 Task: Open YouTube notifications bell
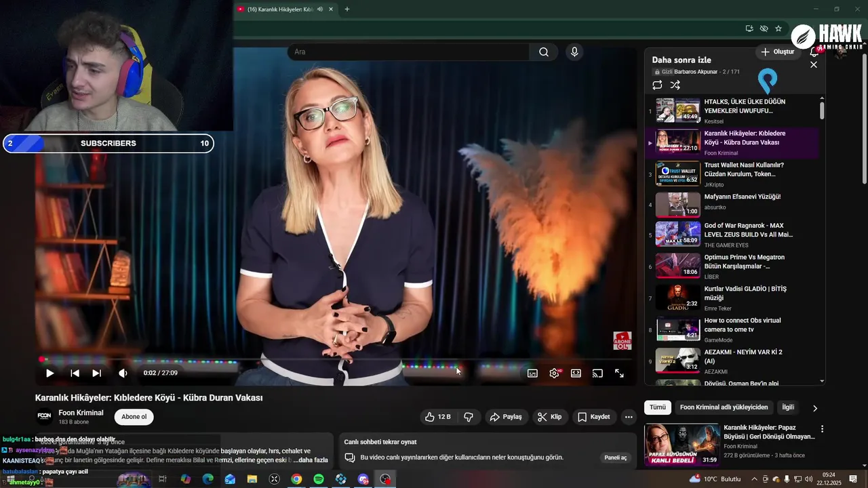[x=815, y=52]
